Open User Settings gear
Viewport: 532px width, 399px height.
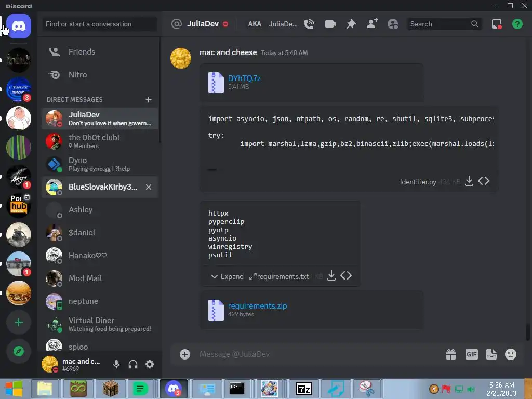click(x=150, y=364)
